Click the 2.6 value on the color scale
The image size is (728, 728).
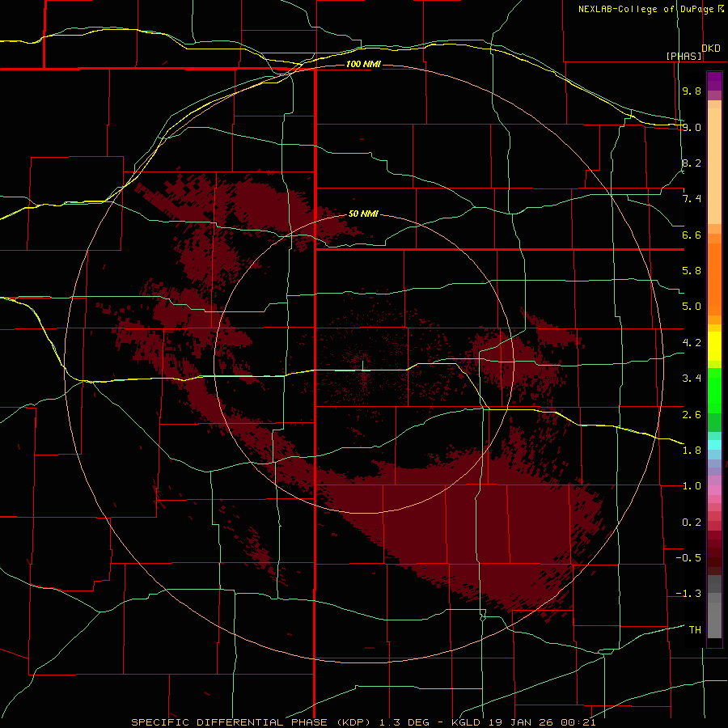tap(692, 415)
